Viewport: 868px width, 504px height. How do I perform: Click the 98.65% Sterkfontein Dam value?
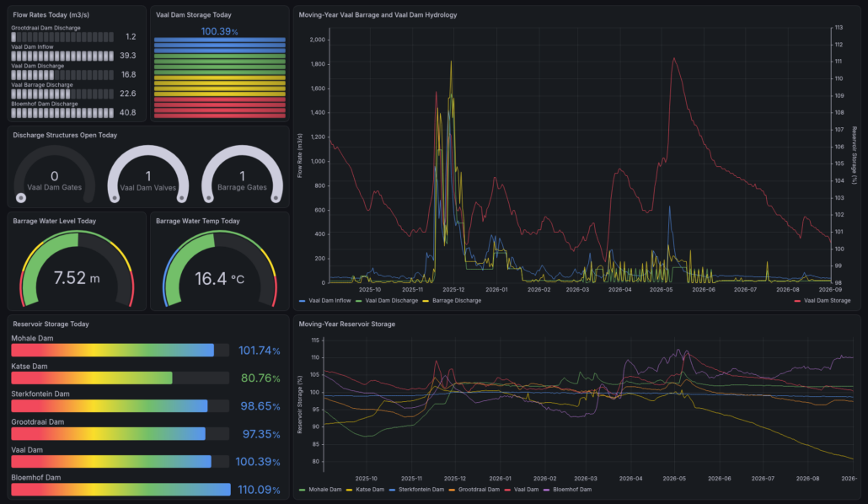pos(260,406)
